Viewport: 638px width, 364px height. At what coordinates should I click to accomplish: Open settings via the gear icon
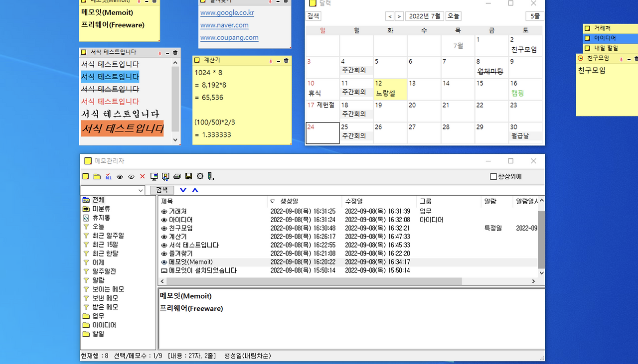(x=200, y=176)
